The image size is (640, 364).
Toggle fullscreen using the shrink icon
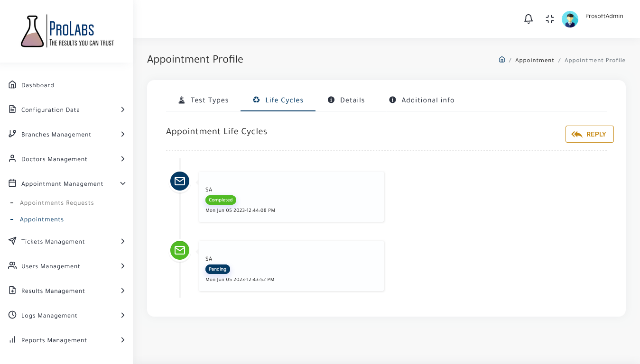pos(550,19)
